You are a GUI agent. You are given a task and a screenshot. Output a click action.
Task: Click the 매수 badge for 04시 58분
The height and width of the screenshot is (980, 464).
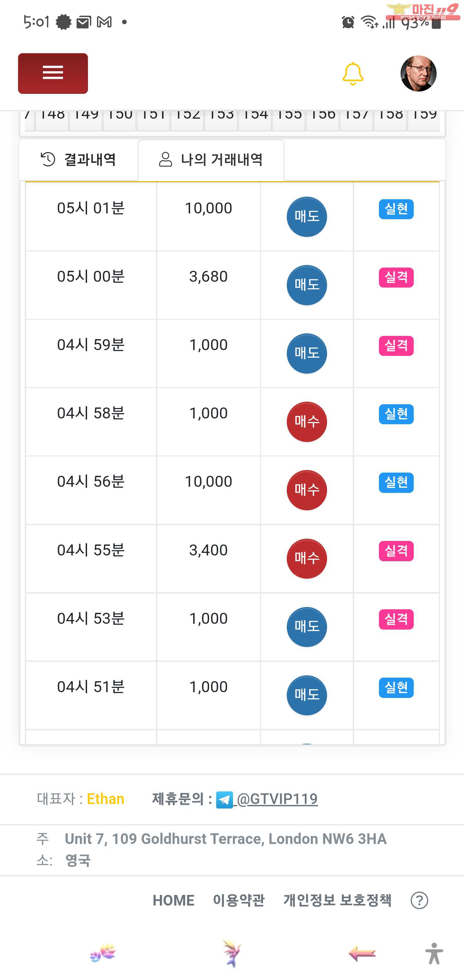click(306, 422)
